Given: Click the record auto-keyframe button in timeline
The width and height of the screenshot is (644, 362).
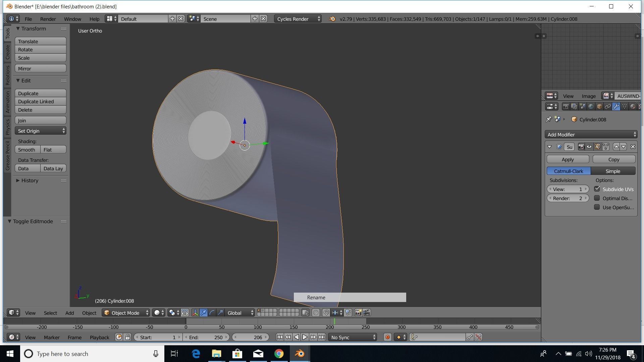Looking at the screenshot, I should pos(387,337).
